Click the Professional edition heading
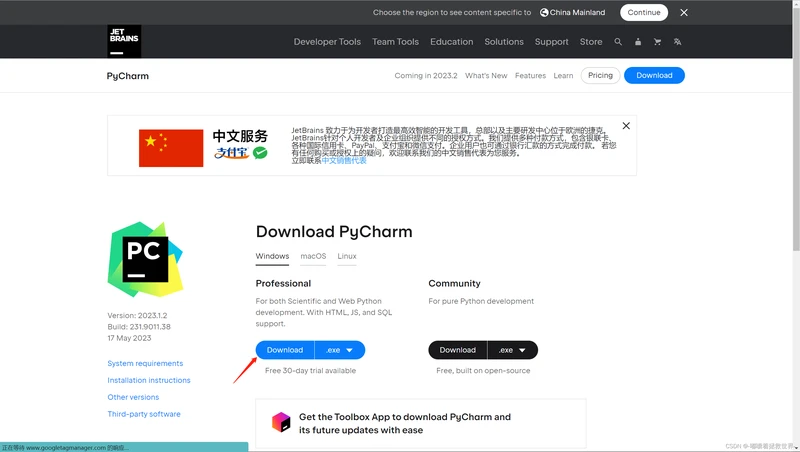 point(283,283)
